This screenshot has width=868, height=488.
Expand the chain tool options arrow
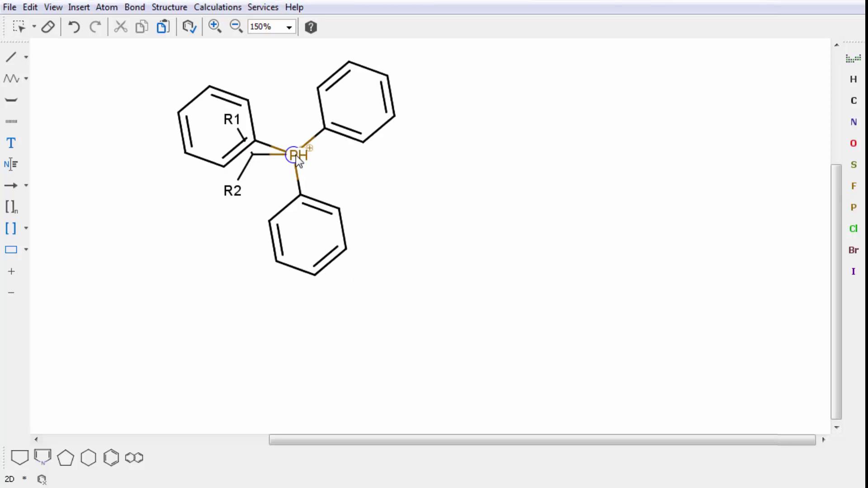pyautogui.click(x=26, y=79)
